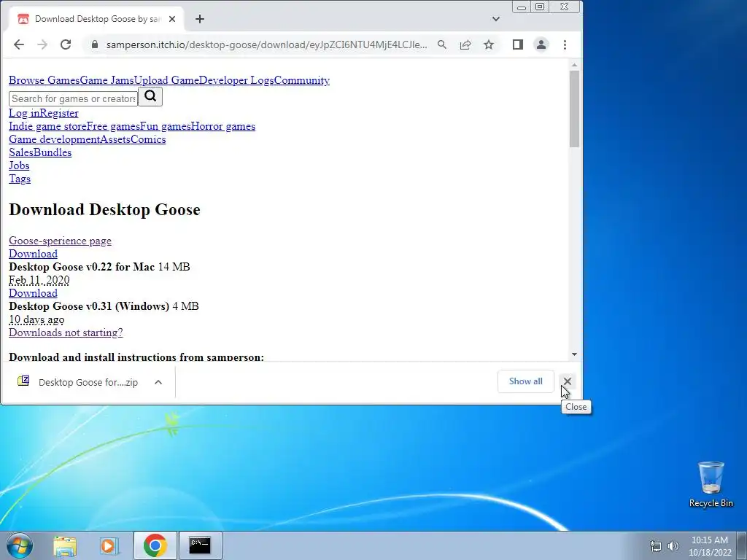The height and width of the screenshot is (560, 747).
Task: Click the Log in link
Action: tap(25, 113)
